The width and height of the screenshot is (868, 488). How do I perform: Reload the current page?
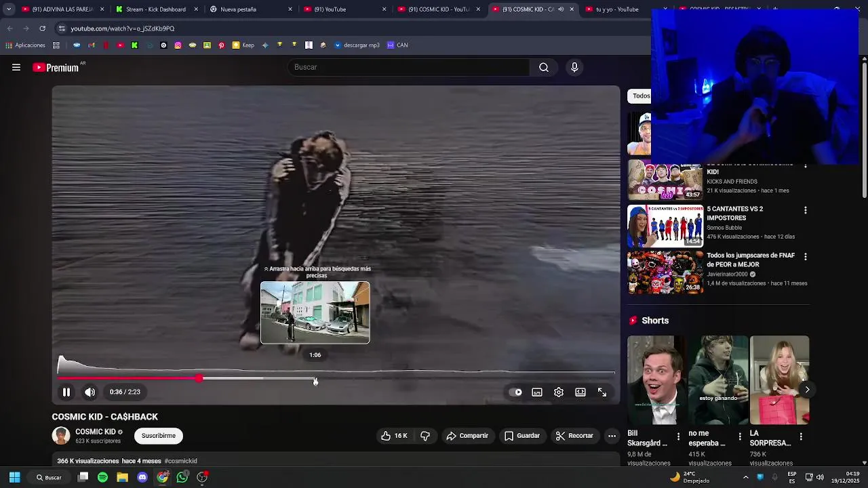click(x=42, y=28)
